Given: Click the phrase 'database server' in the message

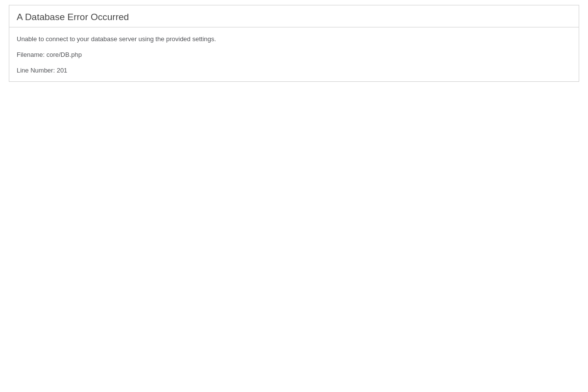Looking at the screenshot, I should tap(114, 39).
